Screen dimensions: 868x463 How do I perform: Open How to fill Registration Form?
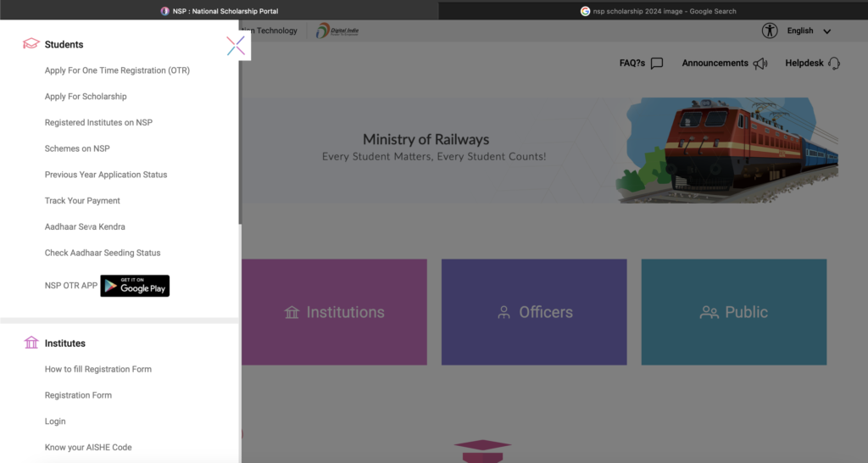pos(98,369)
